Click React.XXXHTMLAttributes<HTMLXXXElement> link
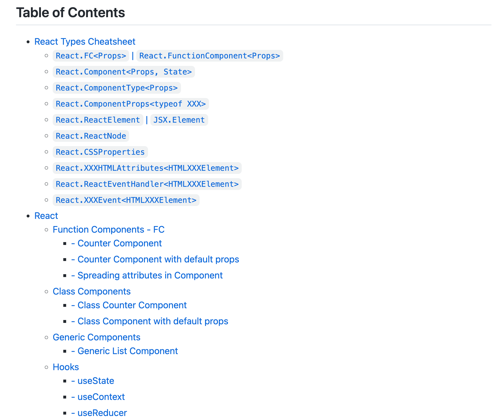 coord(147,168)
